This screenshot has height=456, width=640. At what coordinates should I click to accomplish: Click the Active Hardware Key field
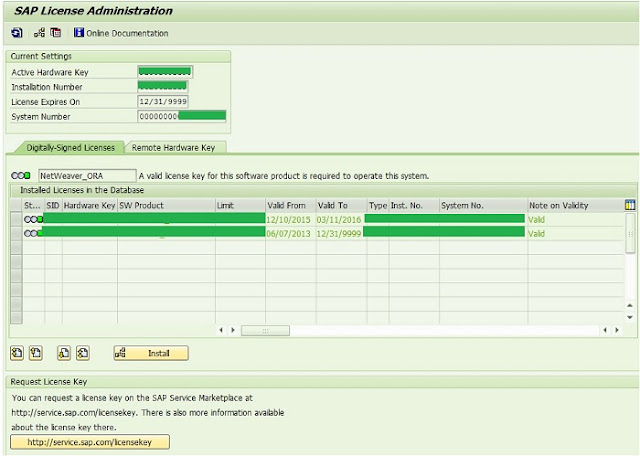165,72
